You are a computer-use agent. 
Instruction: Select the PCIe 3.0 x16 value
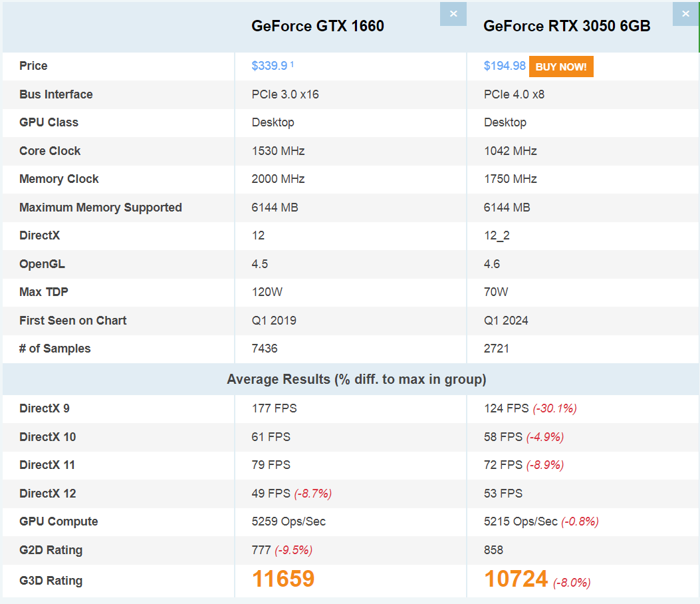click(x=285, y=94)
